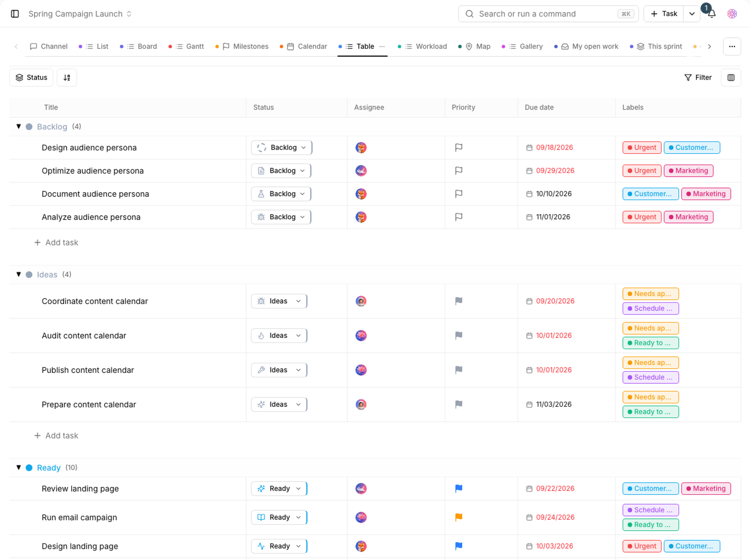The width and height of the screenshot is (750, 560).
Task: Open the more options ellipsis beside tabs
Action: tap(732, 46)
